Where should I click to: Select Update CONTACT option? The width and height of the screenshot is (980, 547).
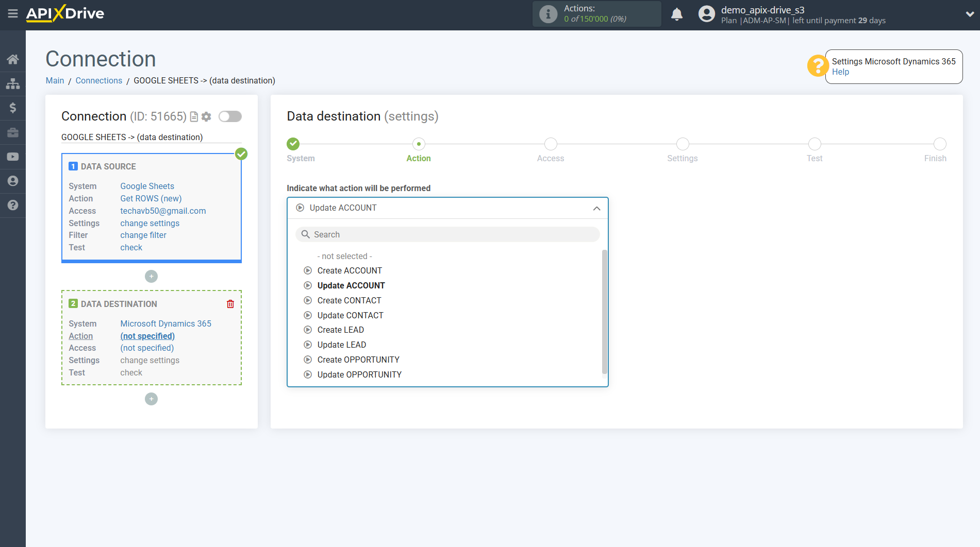click(x=350, y=315)
